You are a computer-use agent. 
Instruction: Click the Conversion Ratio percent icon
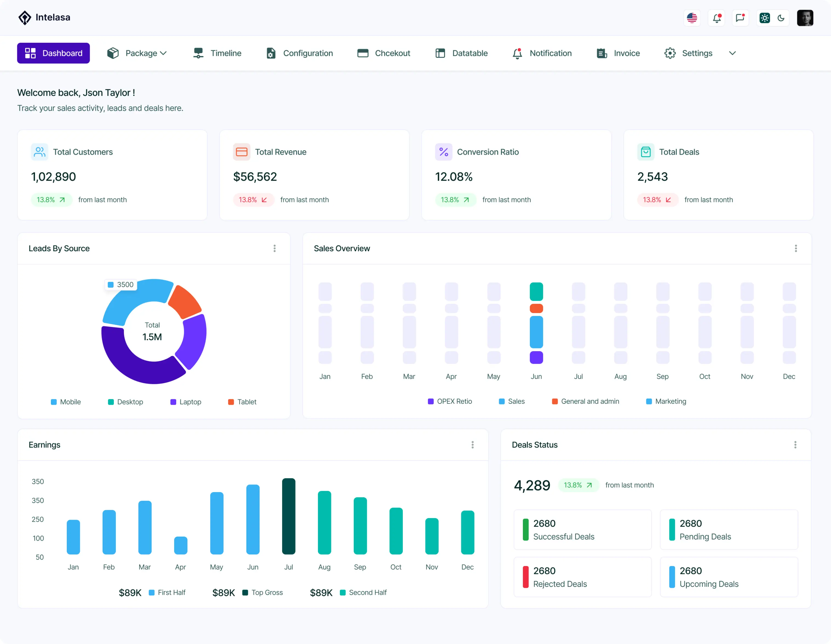(x=443, y=152)
